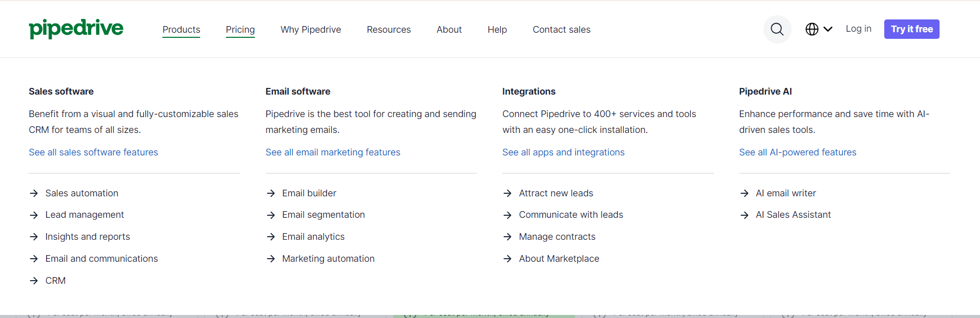980x318 pixels.
Task: Open the Resources menu
Action: click(x=389, y=30)
